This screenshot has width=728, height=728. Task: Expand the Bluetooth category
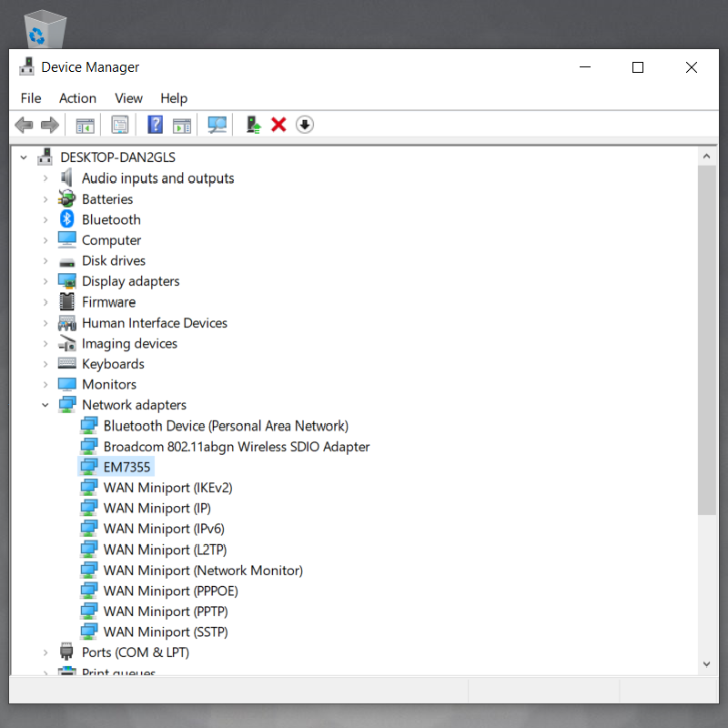(x=45, y=219)
